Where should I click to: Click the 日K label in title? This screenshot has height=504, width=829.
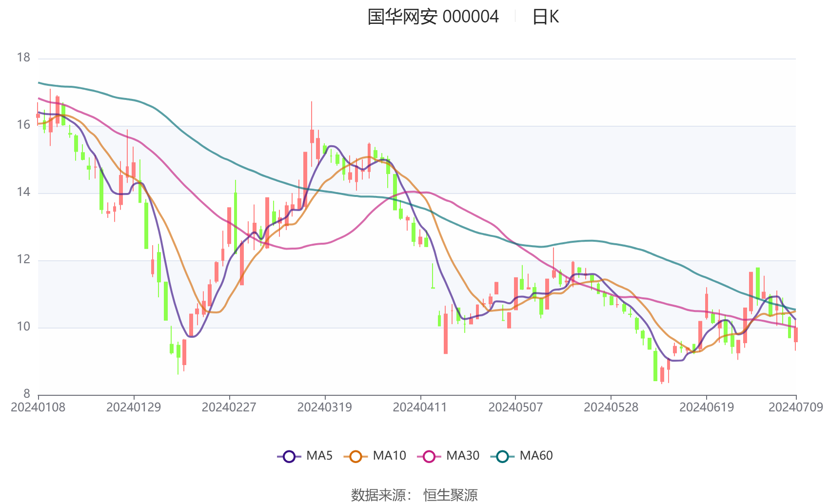point(545,17)
